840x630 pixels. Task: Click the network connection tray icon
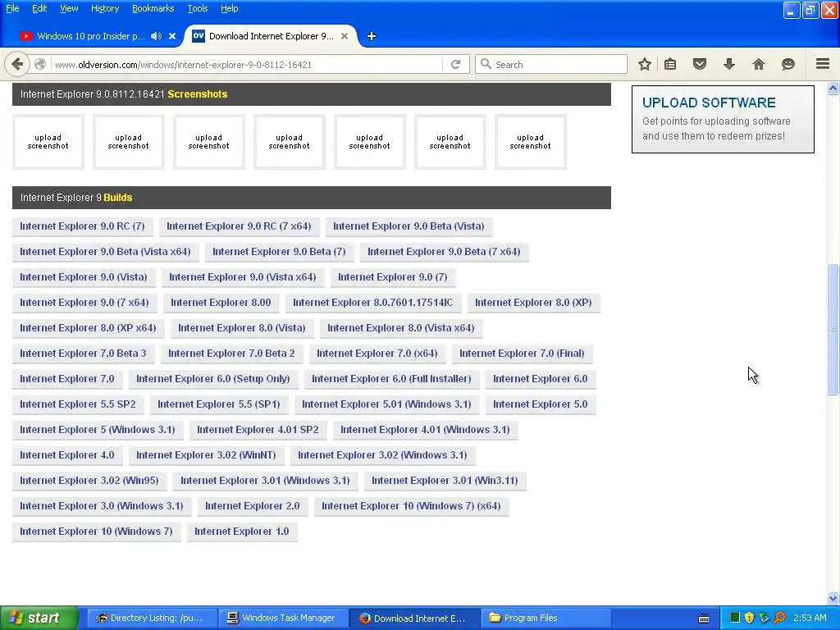coord(764,619)
